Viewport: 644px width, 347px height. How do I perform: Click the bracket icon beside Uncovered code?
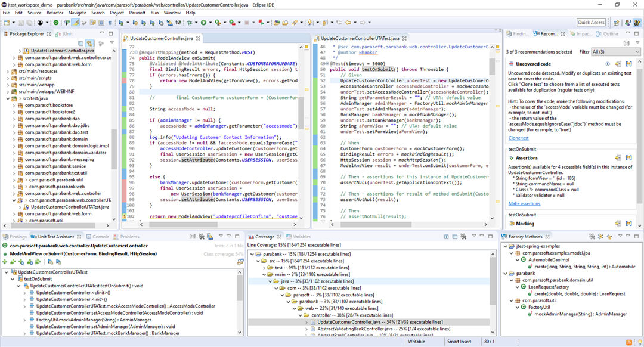(628, 64)
